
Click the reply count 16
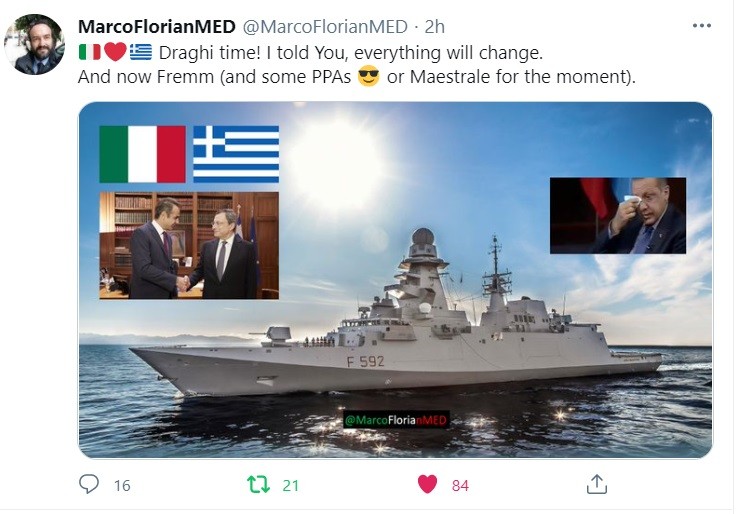[122, 485]
